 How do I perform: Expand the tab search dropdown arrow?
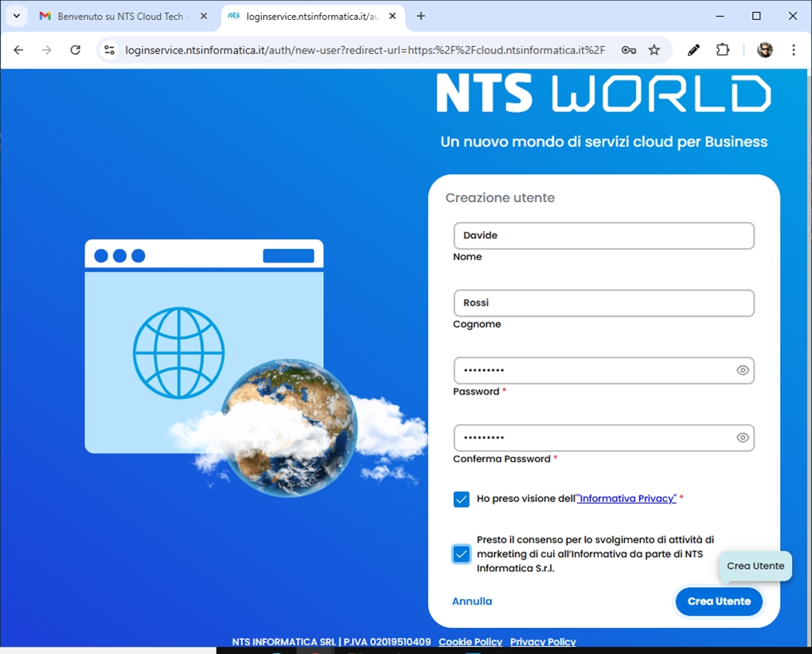17,16
